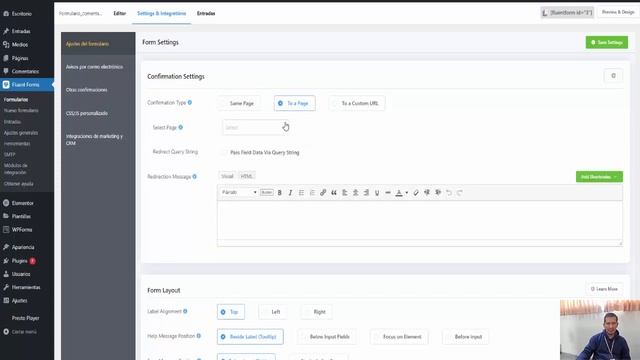This screenshot has width=640, height=360.
Task: Switch the editor to HTML mode
Action: point(247,176)
